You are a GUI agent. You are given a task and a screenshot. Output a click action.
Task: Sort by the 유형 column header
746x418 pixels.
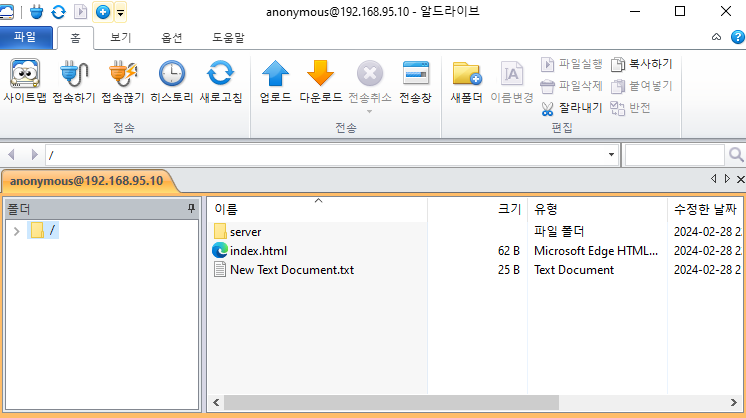click(597, 209)
